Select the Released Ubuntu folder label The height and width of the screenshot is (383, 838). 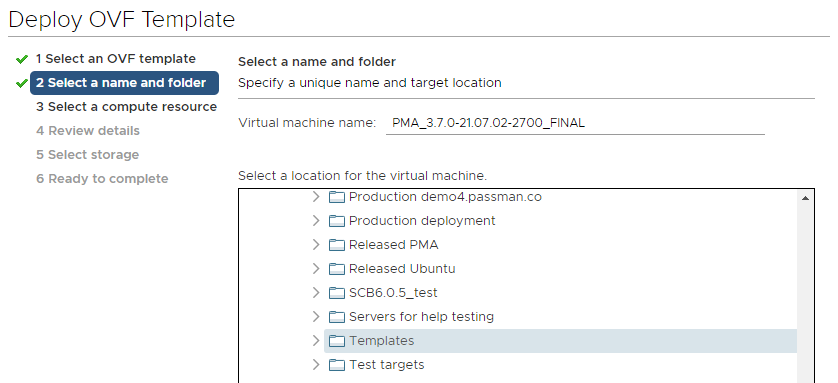pyautogui.click(x=402, y=269)
